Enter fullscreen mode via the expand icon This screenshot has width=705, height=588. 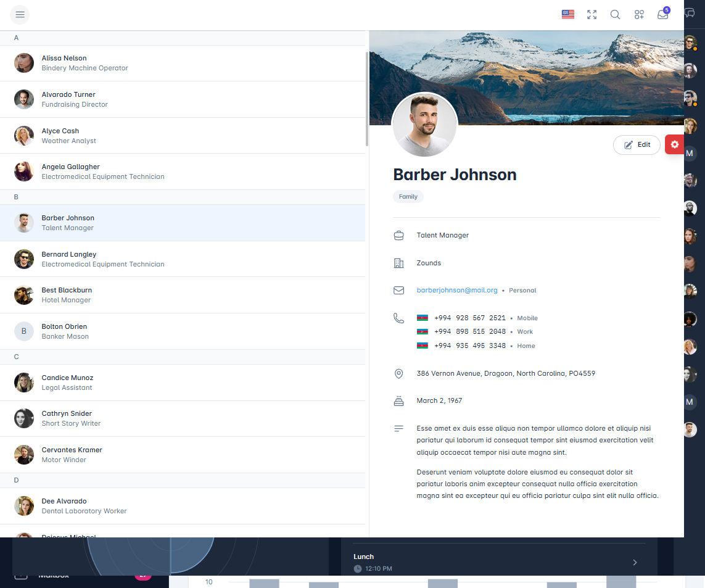click(592, 15)
